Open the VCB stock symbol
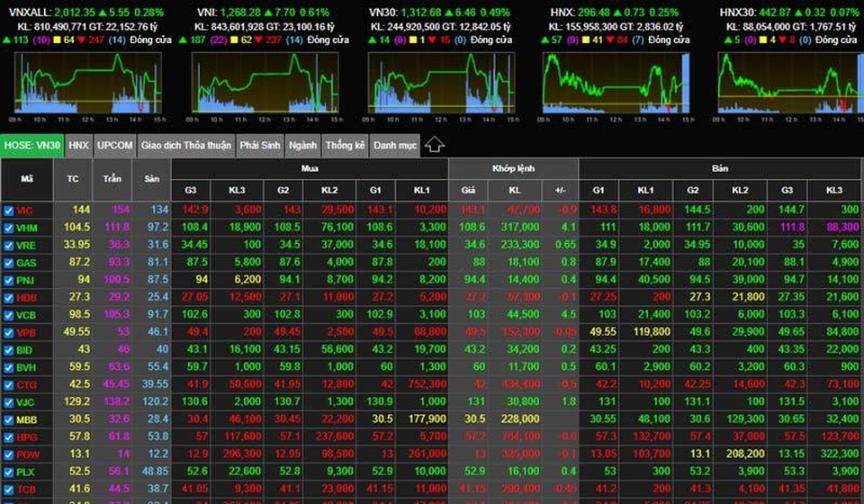This screenshot has width=864, height=504. (x=26, y=315)
